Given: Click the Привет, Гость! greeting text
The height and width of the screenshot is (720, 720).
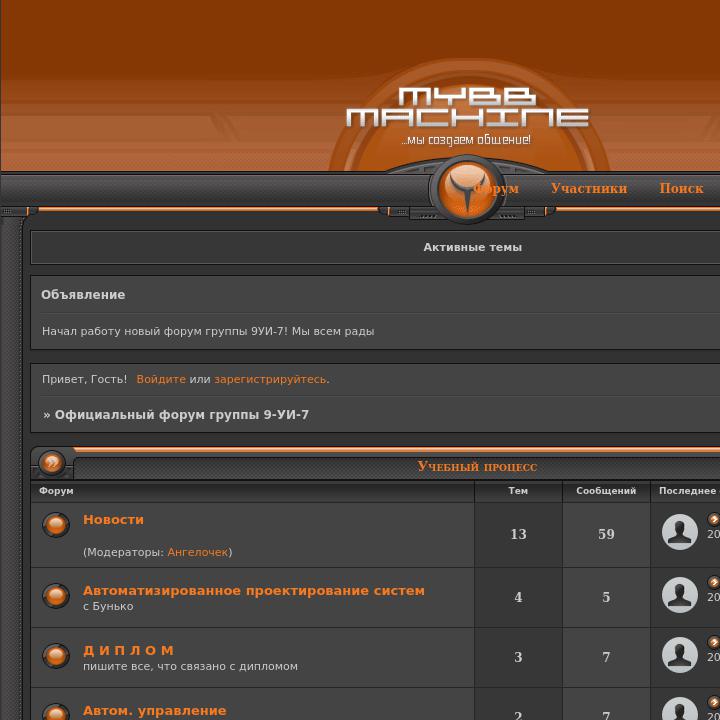Looking at the screenshot, I should (84, 379).
